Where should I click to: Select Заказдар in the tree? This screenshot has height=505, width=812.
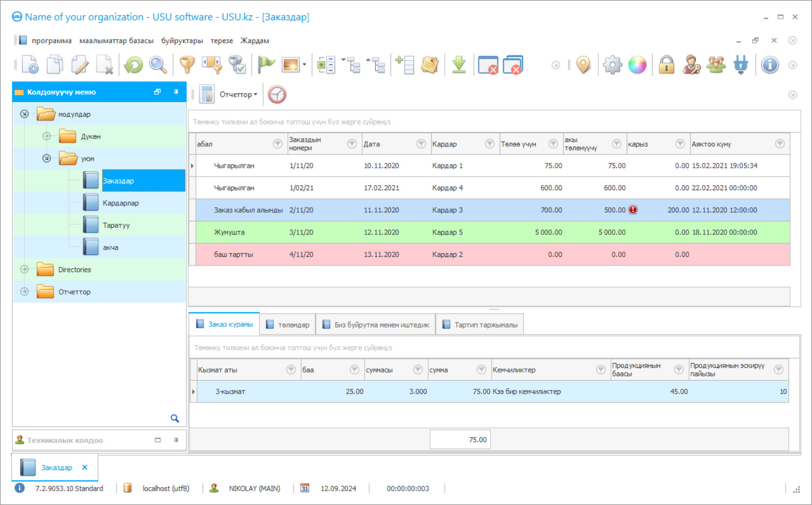pos(143,181)
